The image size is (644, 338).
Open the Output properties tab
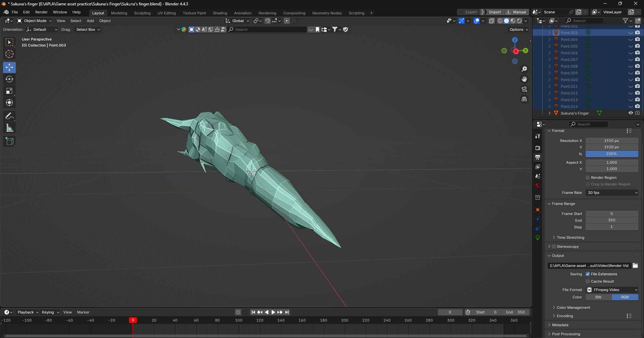pos(538,157)
